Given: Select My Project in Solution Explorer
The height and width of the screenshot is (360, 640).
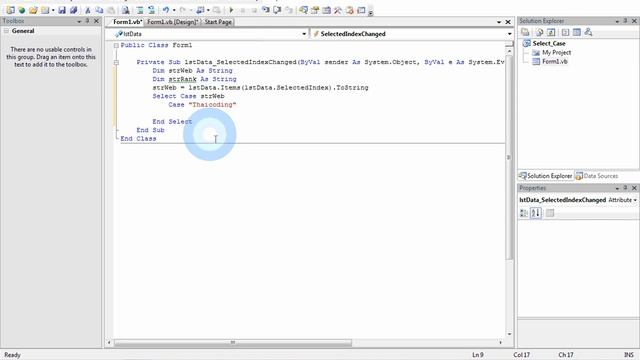Looking at the screenshot, I should (x=556, y=52).
